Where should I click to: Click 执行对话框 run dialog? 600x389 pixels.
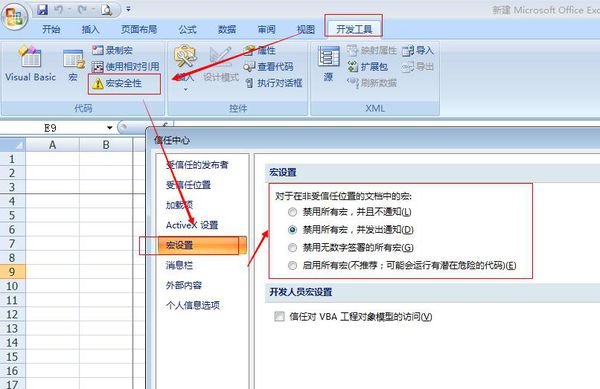tap(274, 83)
